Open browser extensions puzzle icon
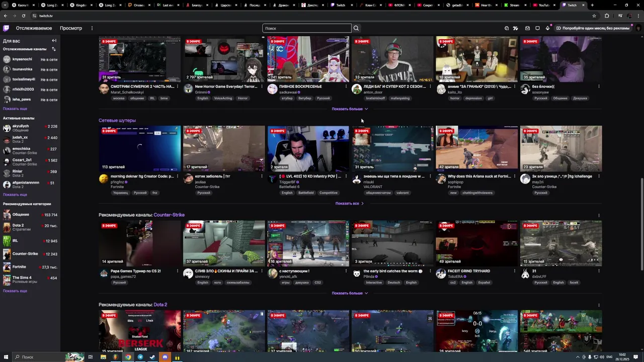 (x=606, y=16)
